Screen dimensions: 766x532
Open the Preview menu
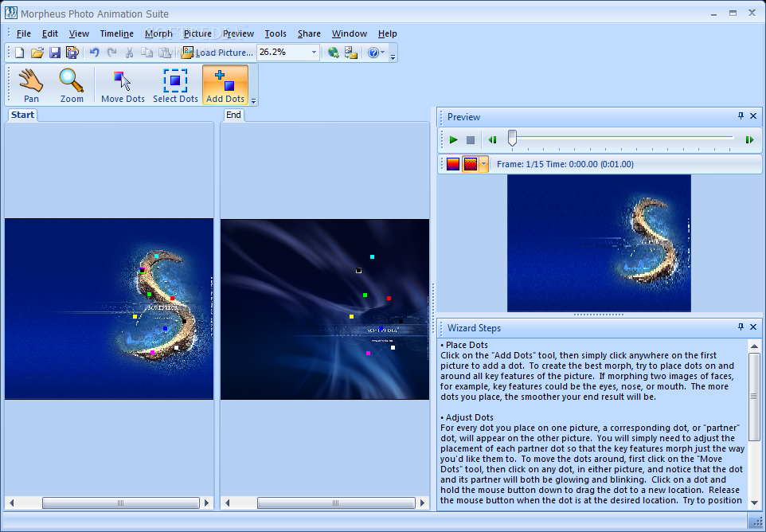pyautogui.click(x=238, y=33)
